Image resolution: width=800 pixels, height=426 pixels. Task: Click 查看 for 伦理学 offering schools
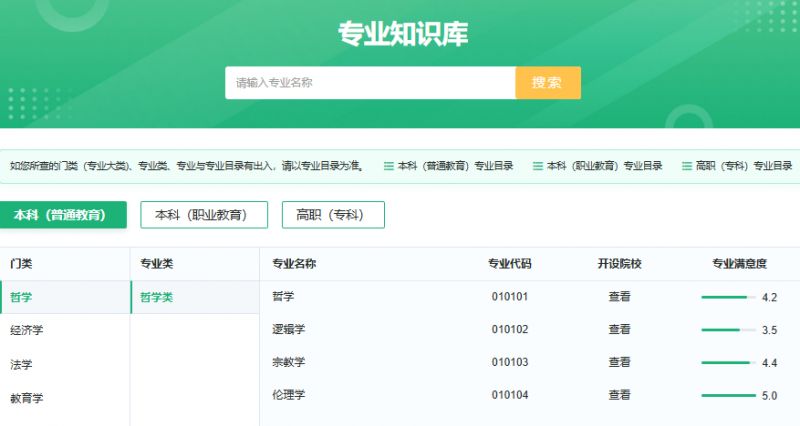point(619,395)
